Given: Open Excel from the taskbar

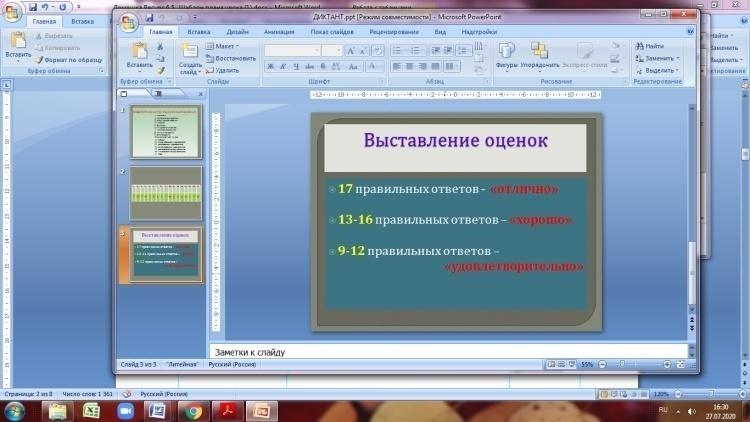Looking at the screenshot, I should [91, 411].
